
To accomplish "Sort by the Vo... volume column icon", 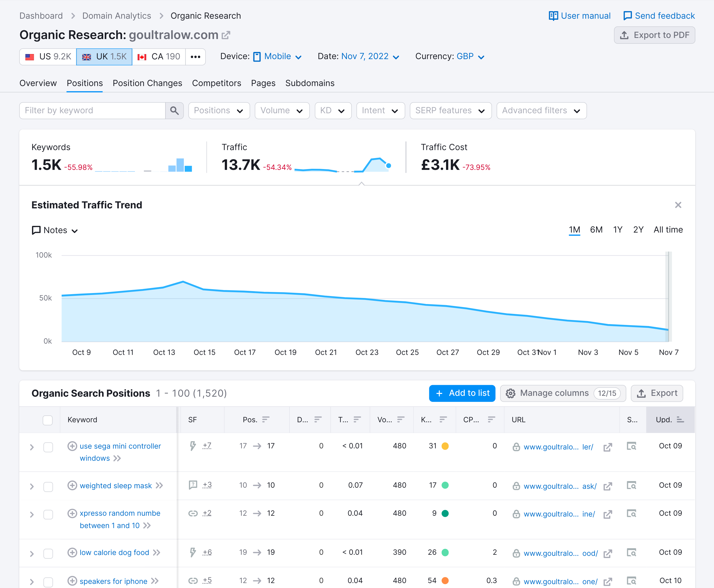I will (401, 420).
